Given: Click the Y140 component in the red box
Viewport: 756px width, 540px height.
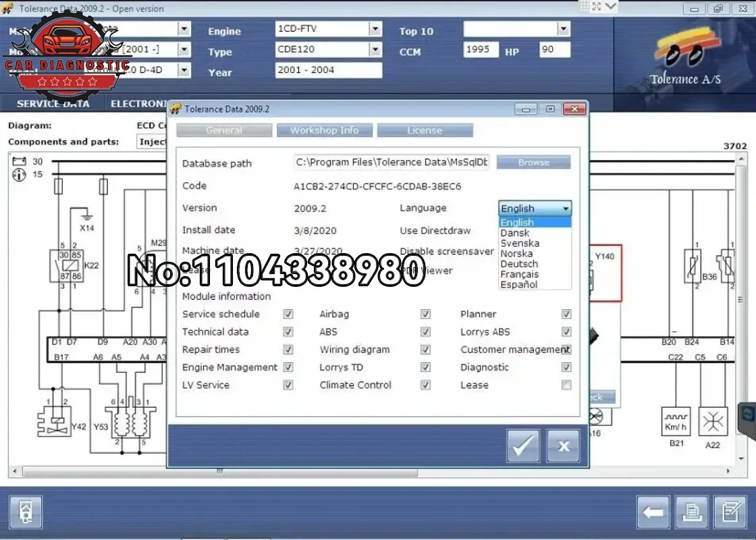Looking at the screenshot, I should [604, 273].
